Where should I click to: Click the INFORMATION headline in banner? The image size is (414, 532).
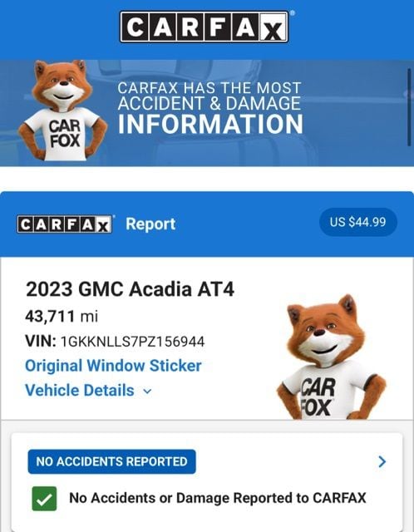click(x=210, y=124)
